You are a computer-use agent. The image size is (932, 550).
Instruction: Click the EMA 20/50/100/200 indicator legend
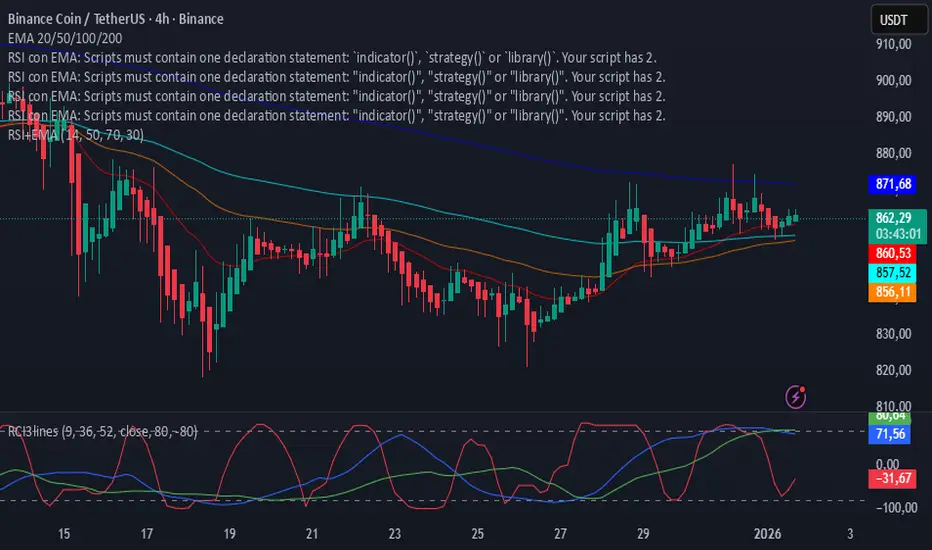coord(65,39)
